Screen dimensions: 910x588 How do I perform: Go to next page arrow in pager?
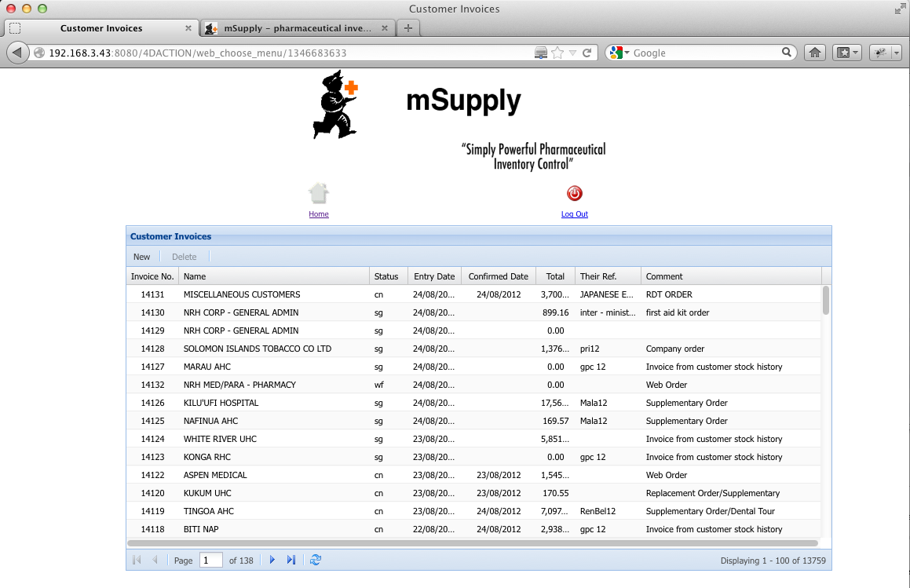(272, 561)
